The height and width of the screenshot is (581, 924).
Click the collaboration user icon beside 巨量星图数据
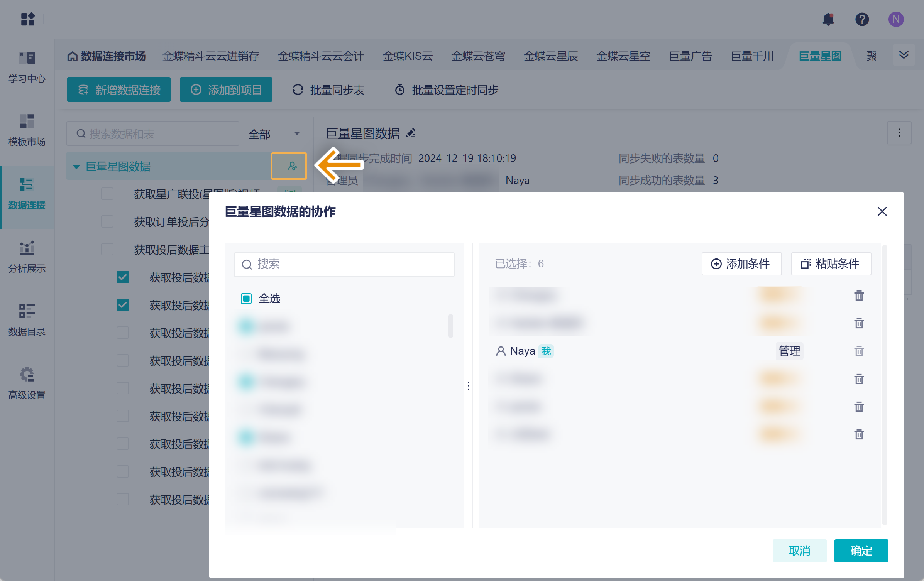(292, 166)
